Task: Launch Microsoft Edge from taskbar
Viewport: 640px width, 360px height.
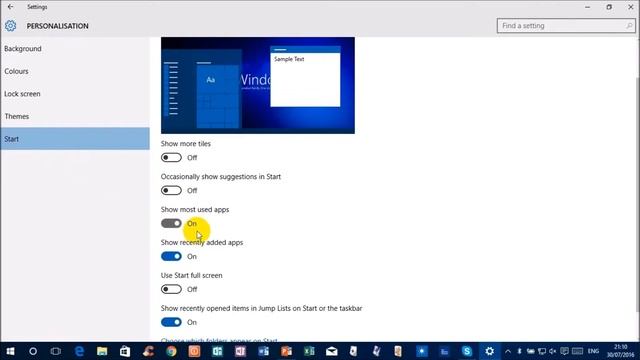Action: (79, 351)
